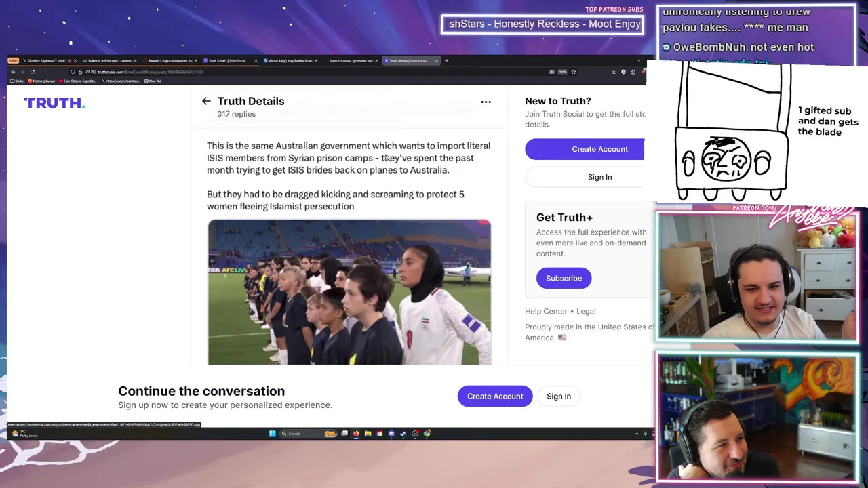
Task: Switch to the Havana Syndrome tab
Action: click(x=351, y=60)
